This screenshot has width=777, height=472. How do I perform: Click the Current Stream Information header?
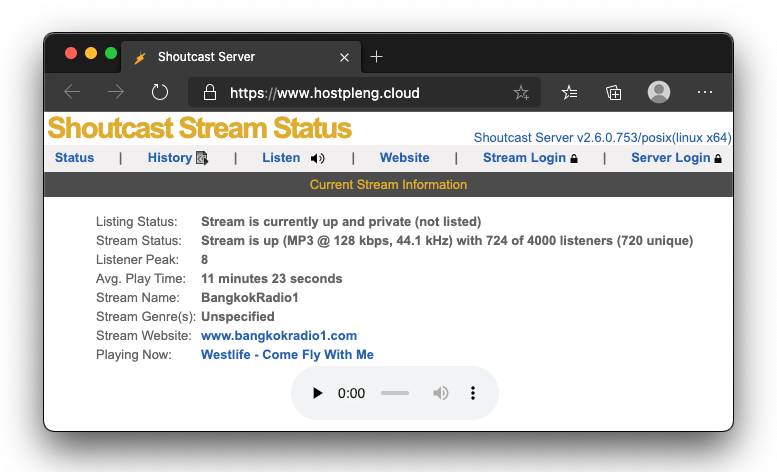(x=388, y=185)
